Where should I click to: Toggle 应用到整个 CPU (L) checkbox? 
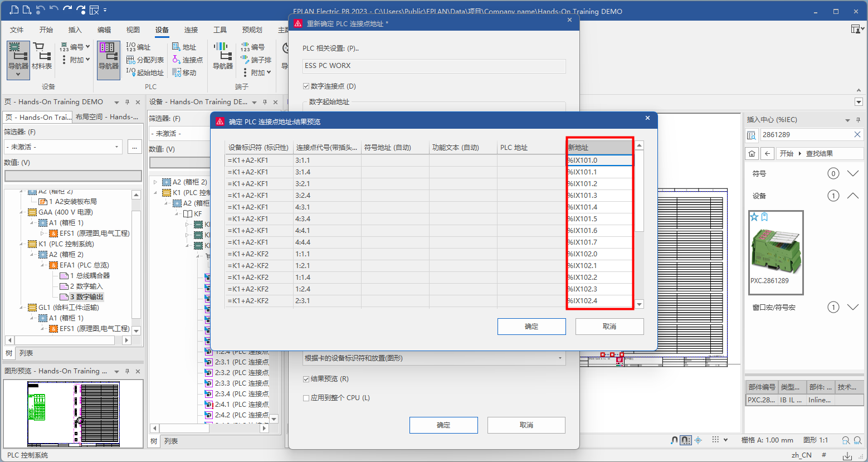click(306, 398)
